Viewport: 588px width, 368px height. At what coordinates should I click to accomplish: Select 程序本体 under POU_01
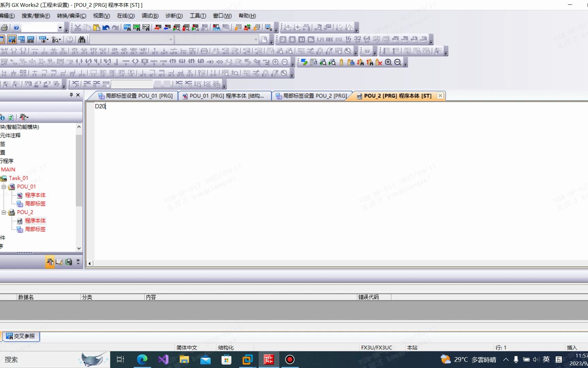coord(35,195)
